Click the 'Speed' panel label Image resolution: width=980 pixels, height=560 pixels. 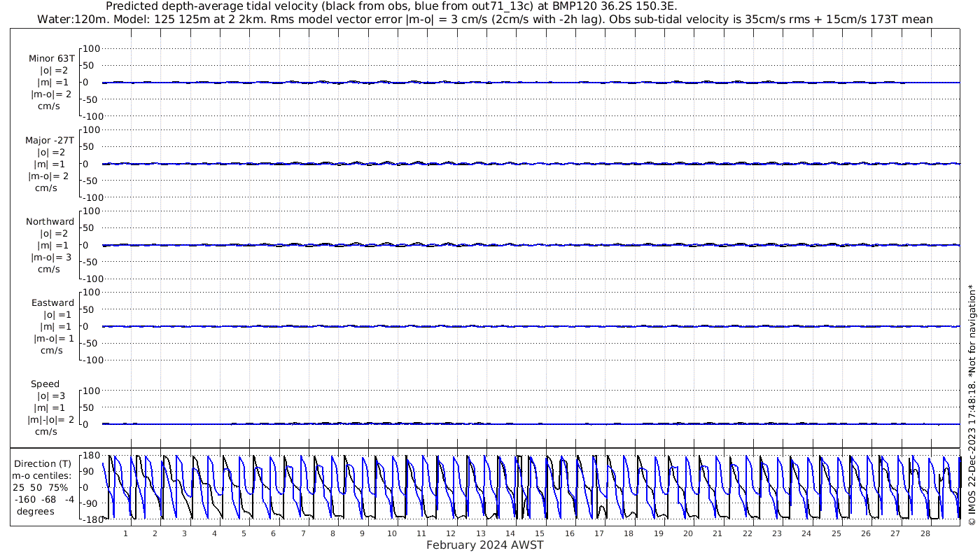(x=45, y=384)
